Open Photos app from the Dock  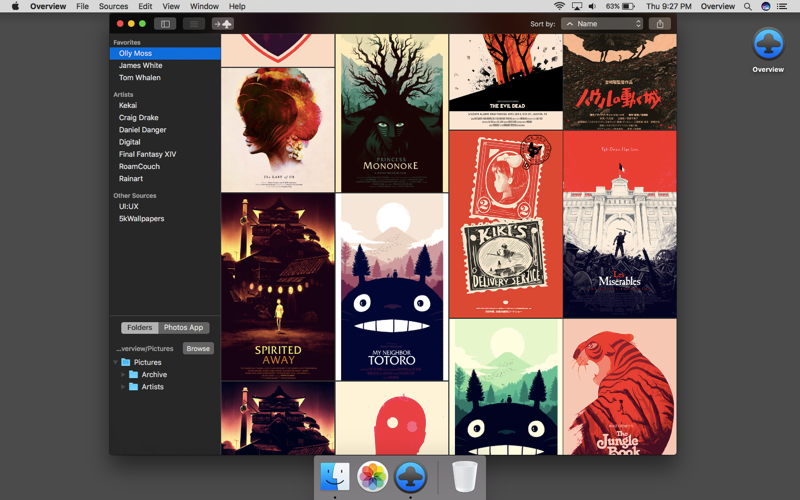372,477
